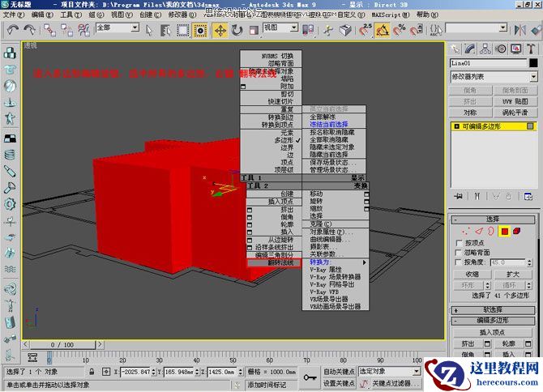Activate the Select and Move tool

coord(220,31)
